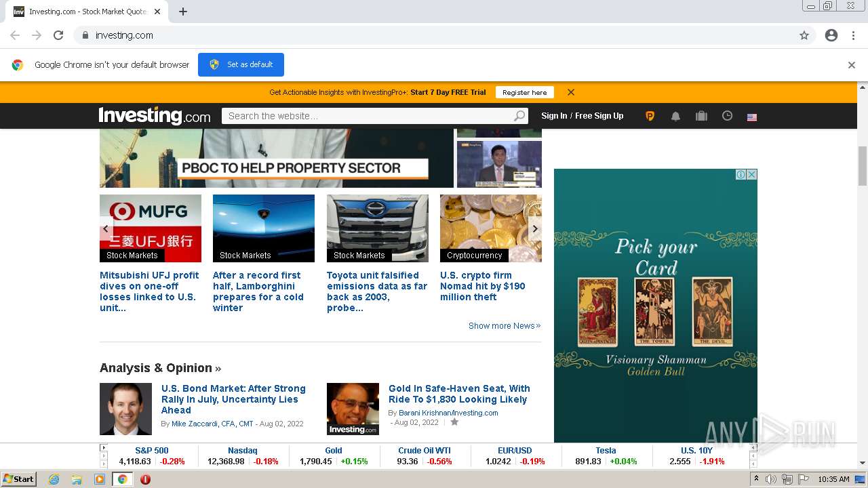Dismiss the default browser notification bar

[x=852, y=65]
